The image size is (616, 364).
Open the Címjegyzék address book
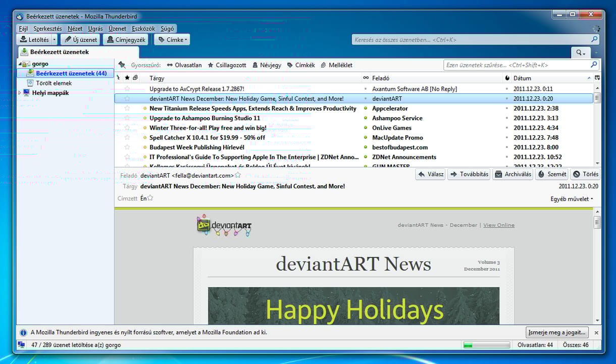tap(126, 39)
